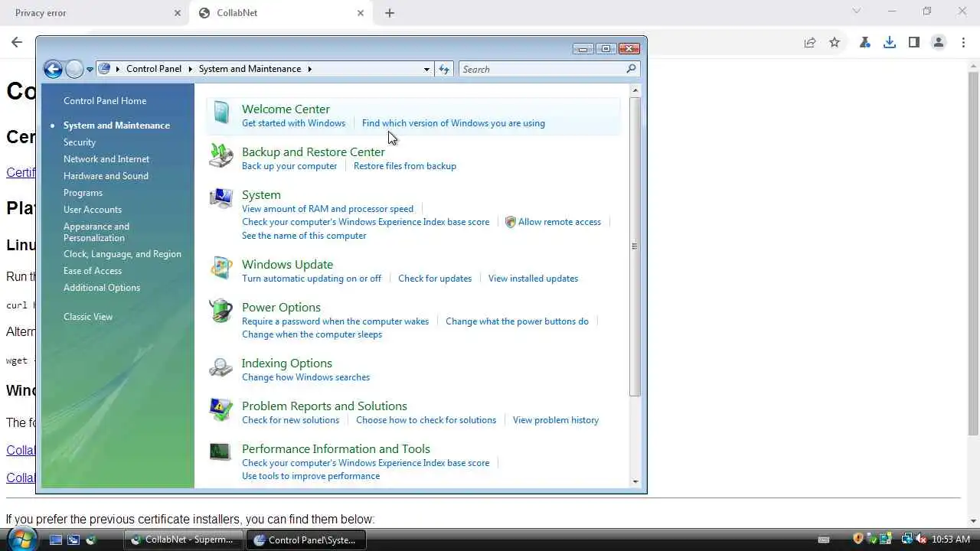The height and width of the screenshot is (551, 980).
Task: Expand the root arrow in the address breadcrumb
Action: (x=118, y=69)
